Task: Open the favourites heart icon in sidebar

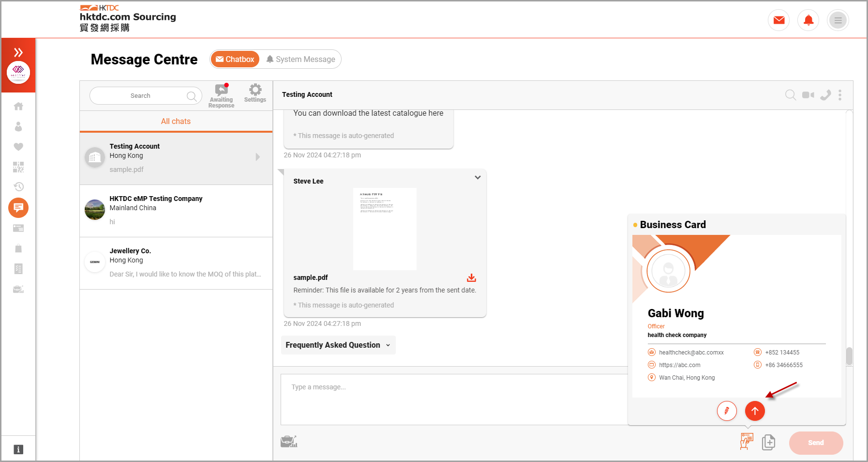Action: point(18,147)
